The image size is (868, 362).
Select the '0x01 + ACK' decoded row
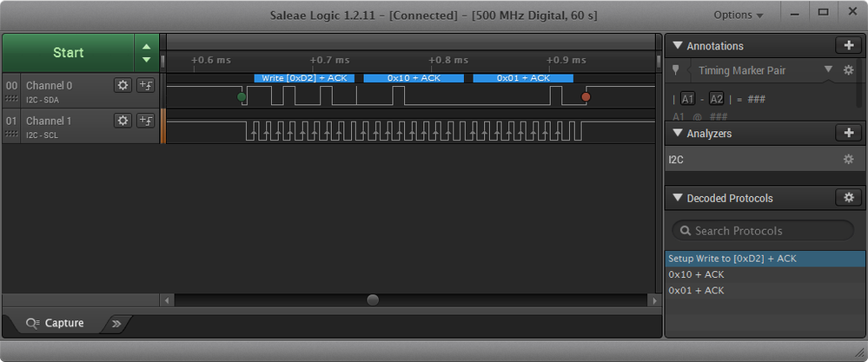(x=764, y=290)
